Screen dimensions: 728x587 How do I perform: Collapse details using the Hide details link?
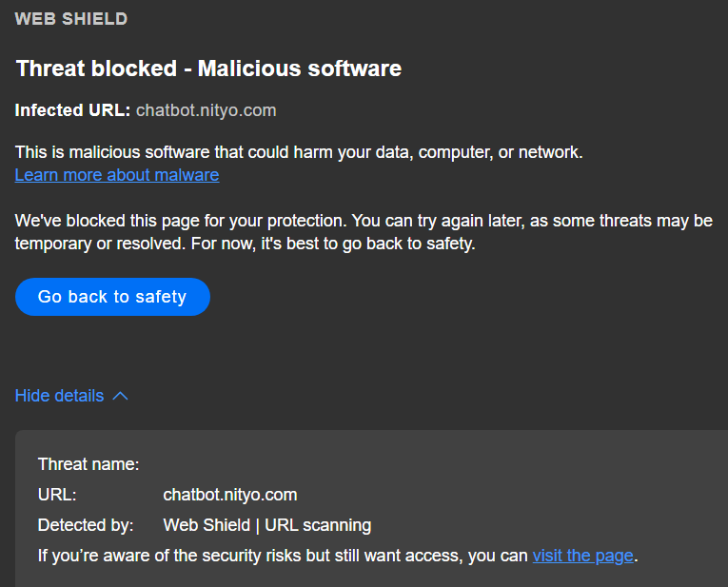59,396
